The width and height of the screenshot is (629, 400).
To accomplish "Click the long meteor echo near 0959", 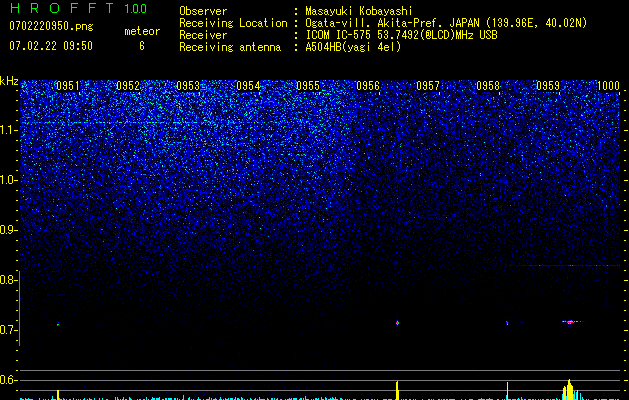I will (x=572, y=321).
